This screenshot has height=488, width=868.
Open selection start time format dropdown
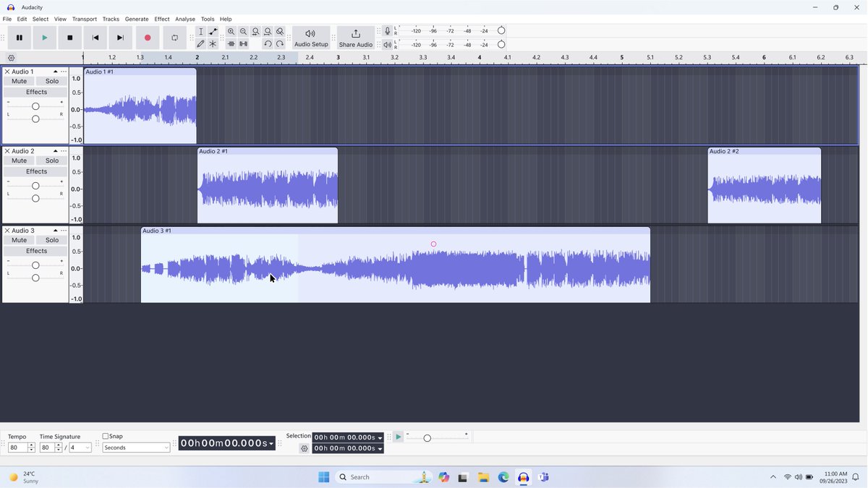pyautogui.click(x=380, y=437)
